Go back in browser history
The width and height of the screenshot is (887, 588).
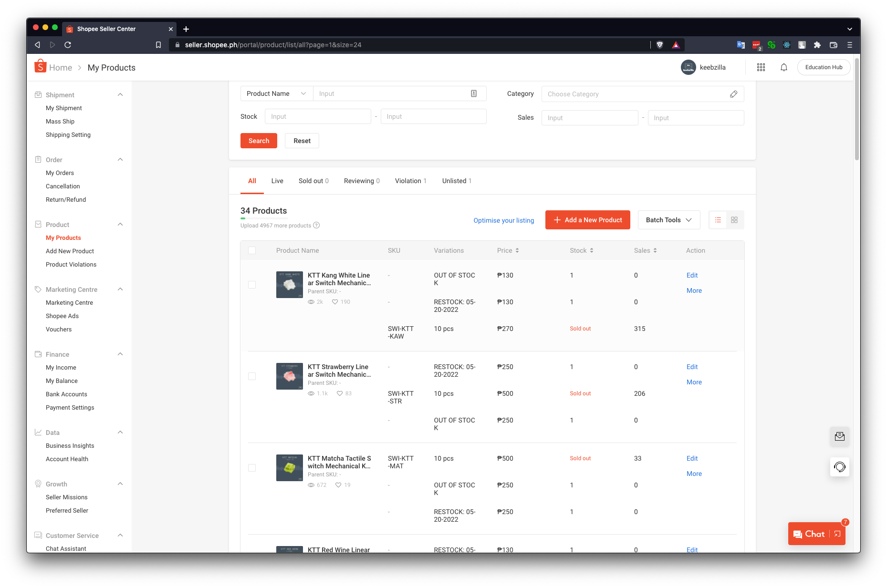pos(37,45)
